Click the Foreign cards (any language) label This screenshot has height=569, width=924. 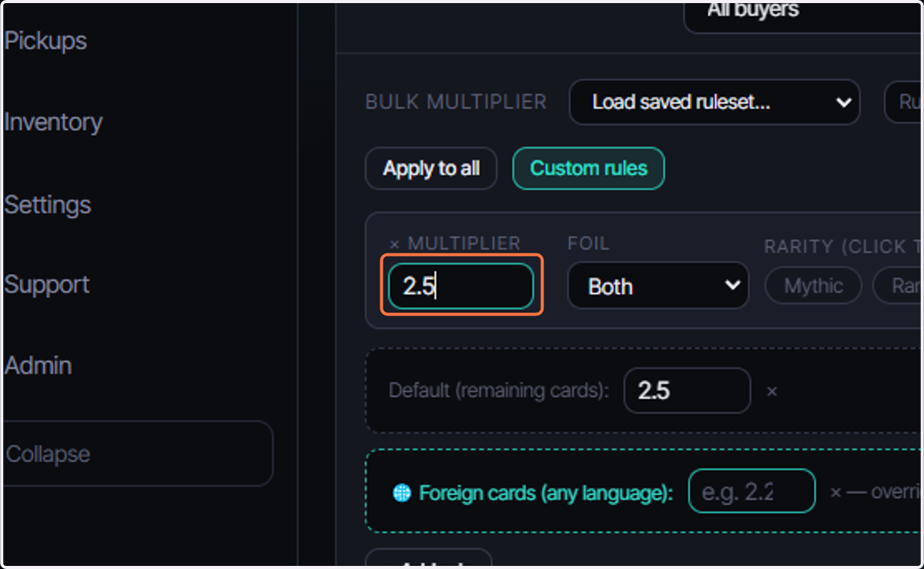546,493
